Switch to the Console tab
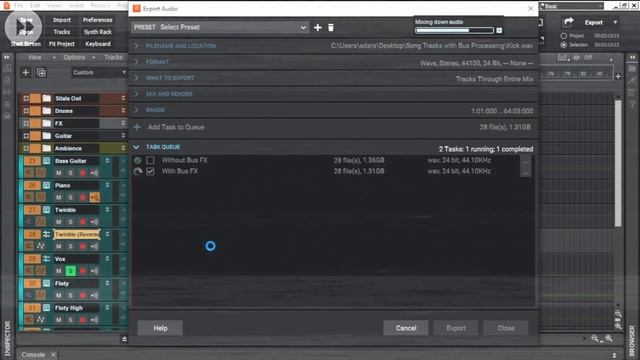Viewport: 640px width, 360px height. 33,355
